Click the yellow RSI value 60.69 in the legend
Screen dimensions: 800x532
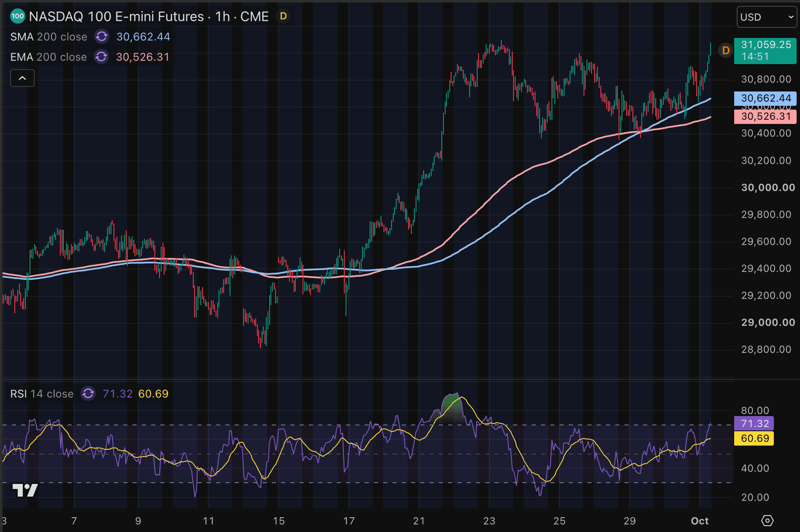(154, 394)
